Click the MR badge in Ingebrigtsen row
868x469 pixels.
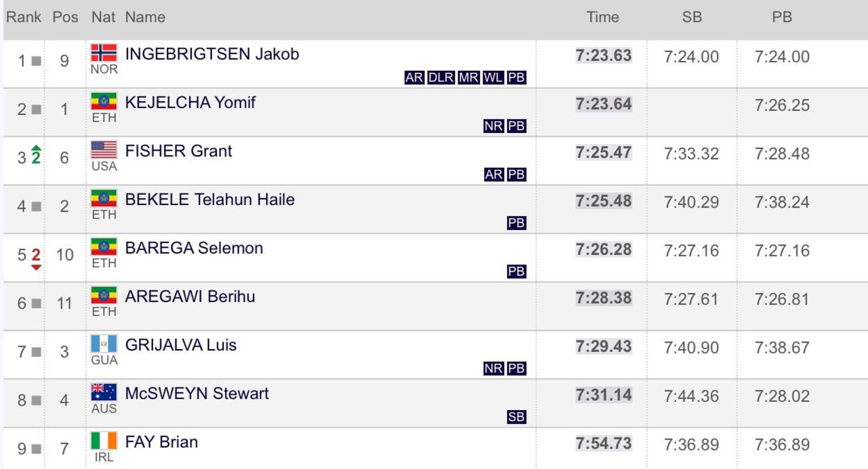pyautogui.click(x=468, y=77)
